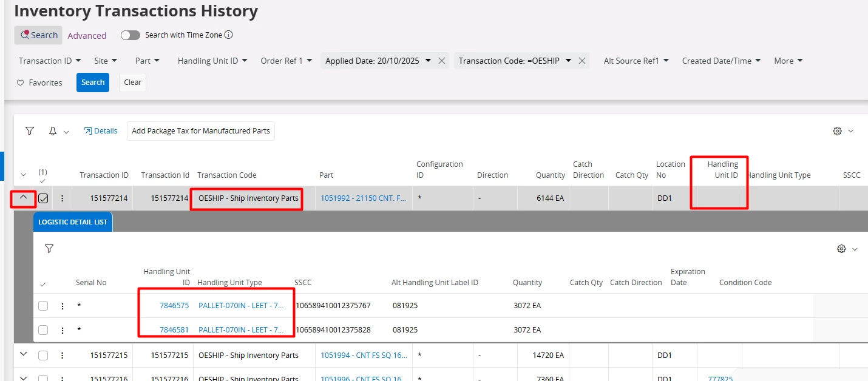
Task: Click the 6144 EA quantity cell
Action: click(551, 198)
